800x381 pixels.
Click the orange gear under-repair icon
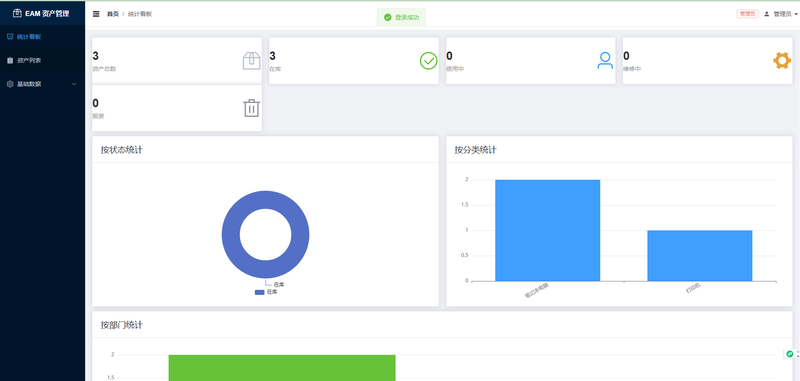[x=782, y=61]
